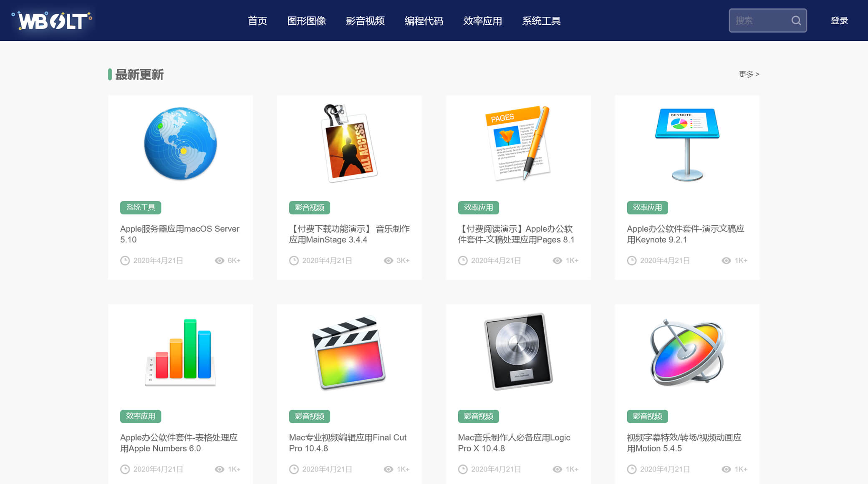Open the 编程代码 nav menu

coord(424,20)
